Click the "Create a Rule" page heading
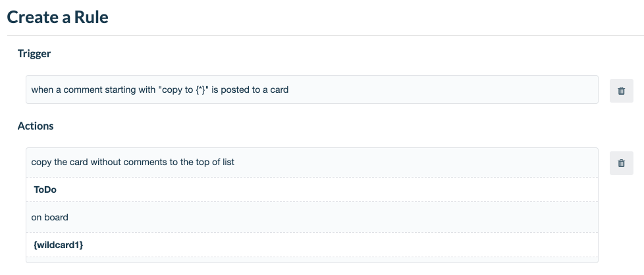The width and height of the screenshot is (644, 275). pos(58,17)
